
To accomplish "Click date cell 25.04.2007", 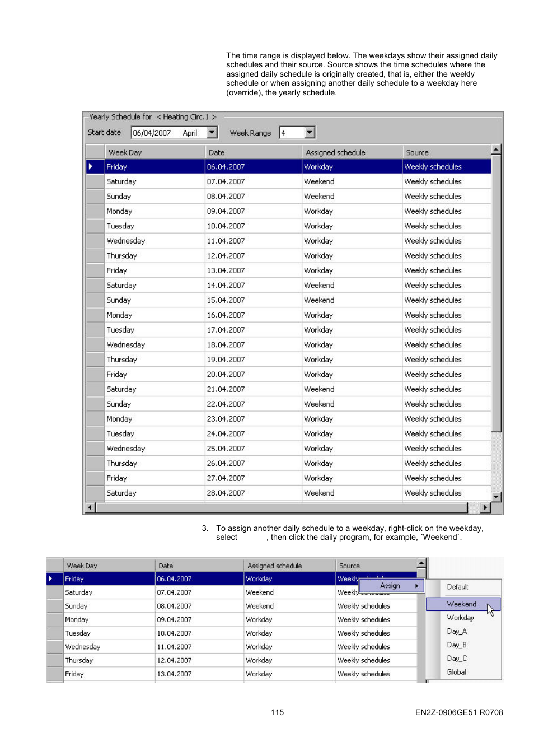I will pos(254,449).
